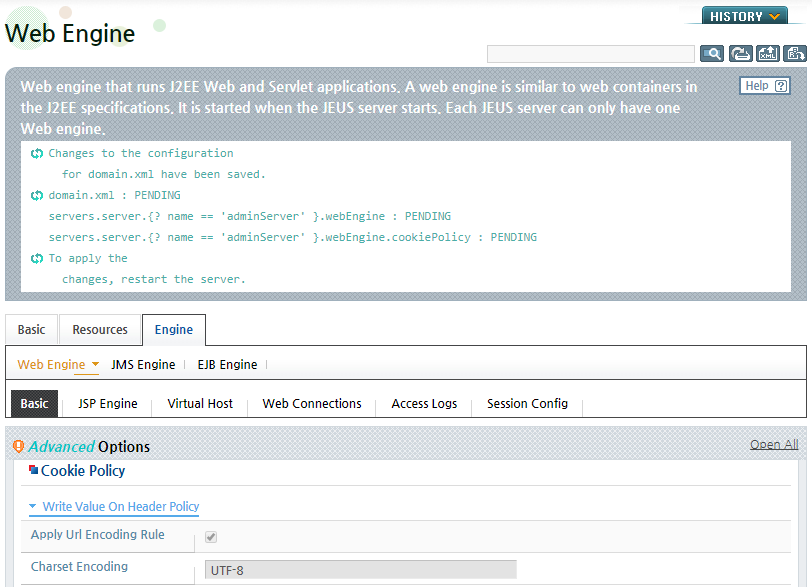
Task: Click the 'domain.xml : PENDING' status text
Action: (114, 195)
